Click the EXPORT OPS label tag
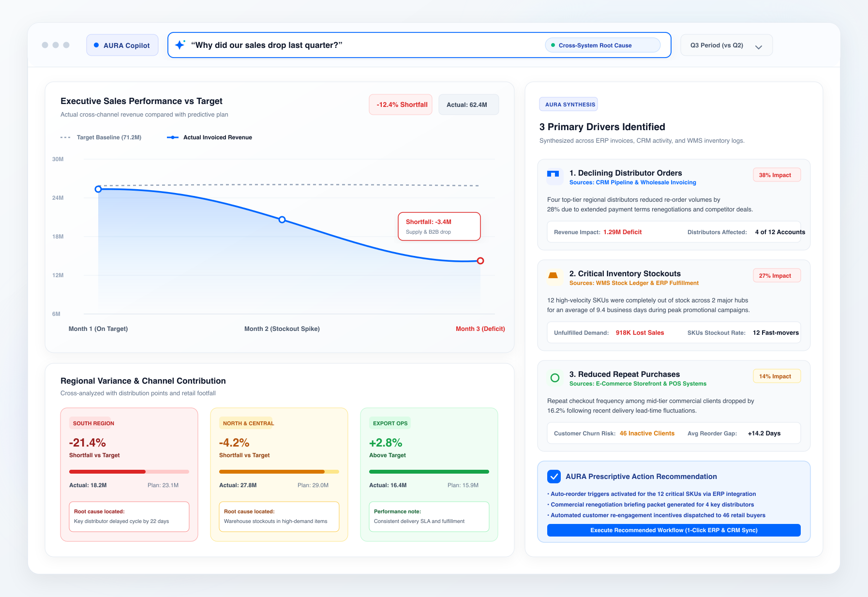 (x=390, y=423)
